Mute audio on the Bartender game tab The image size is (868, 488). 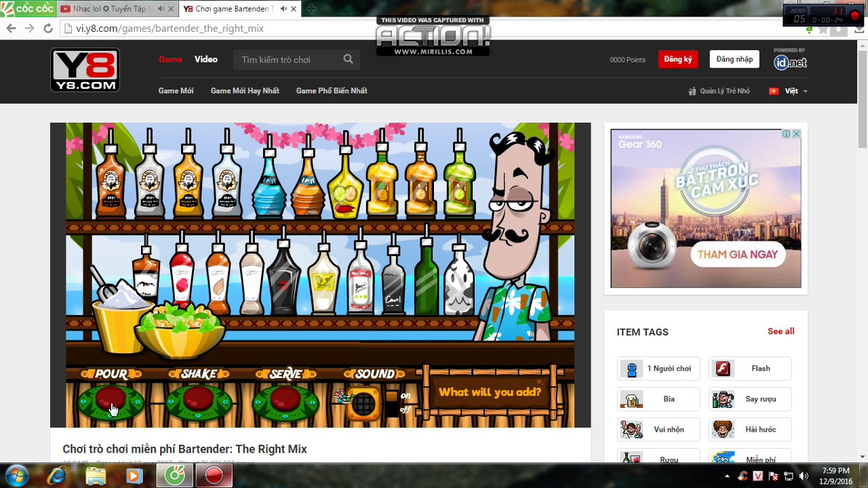click(283, 9)
